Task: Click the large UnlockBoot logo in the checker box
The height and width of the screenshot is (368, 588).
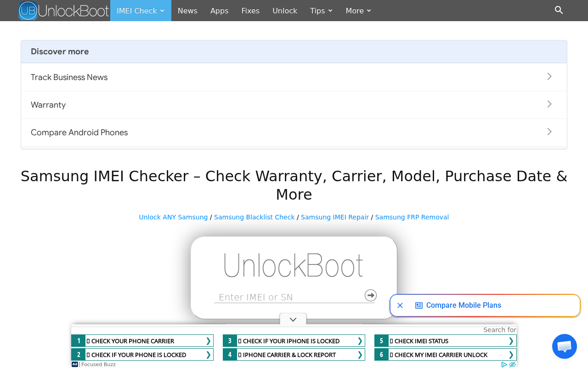Action: tap(294, 265)
